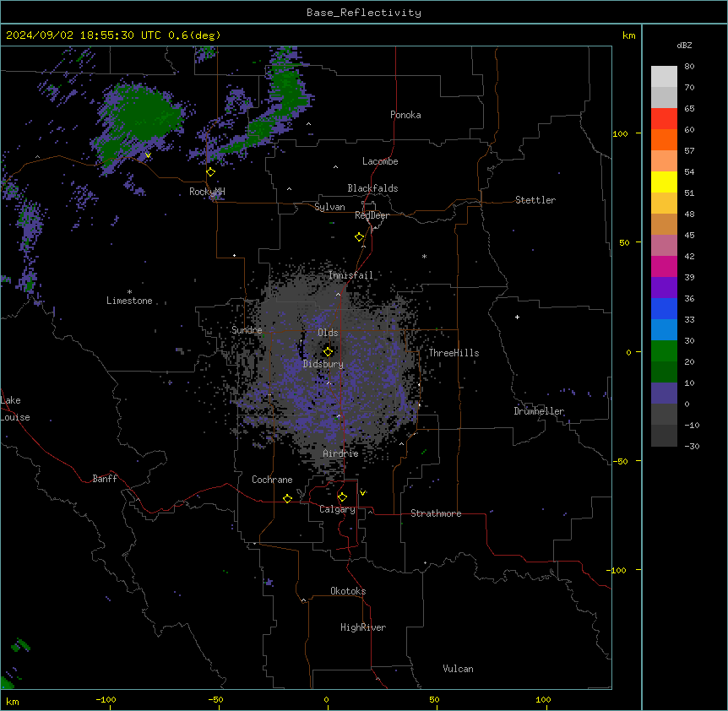The image size is (728, 711).
Task: Click the Drumheller city label
Action: point(539,411)
